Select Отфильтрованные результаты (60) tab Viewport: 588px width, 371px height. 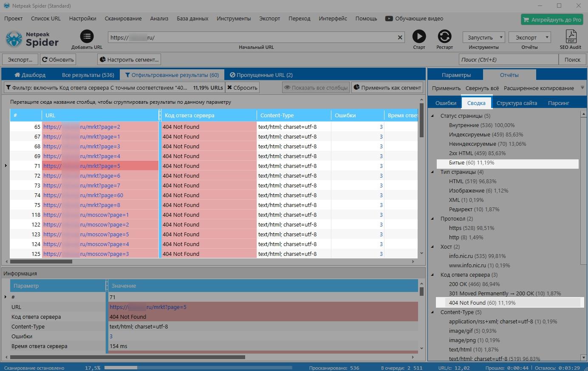[172, 75]
